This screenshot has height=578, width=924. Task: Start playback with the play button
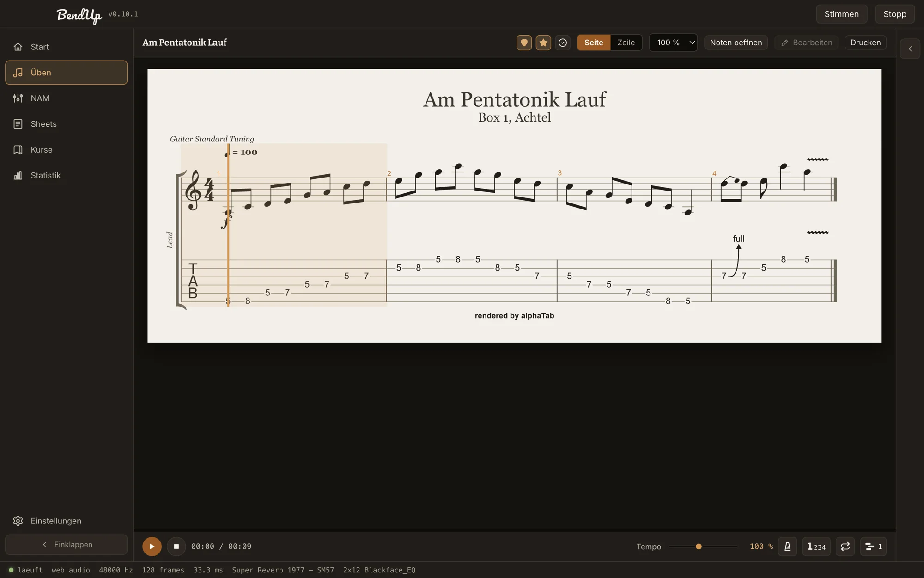(152, 547)
